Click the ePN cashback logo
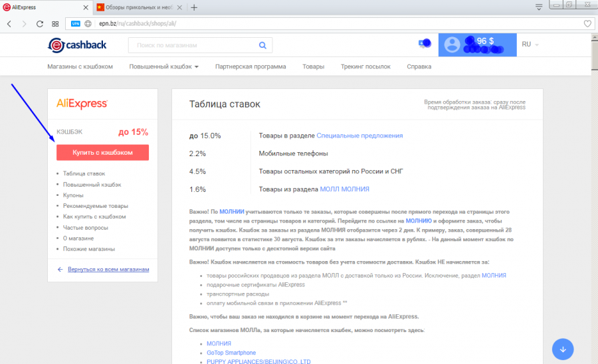Viewport: 598px width, 364px height. coord(77,45)
